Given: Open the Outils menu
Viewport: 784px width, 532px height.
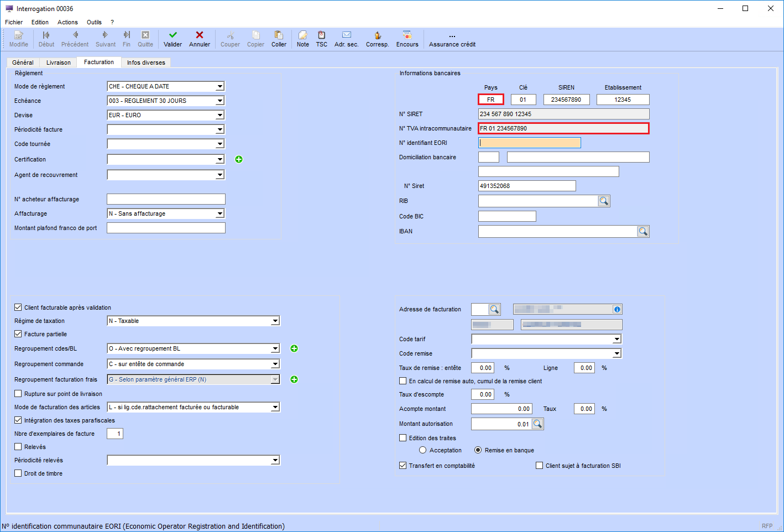Looking at the screenshot, I should (x=94, y=22).
